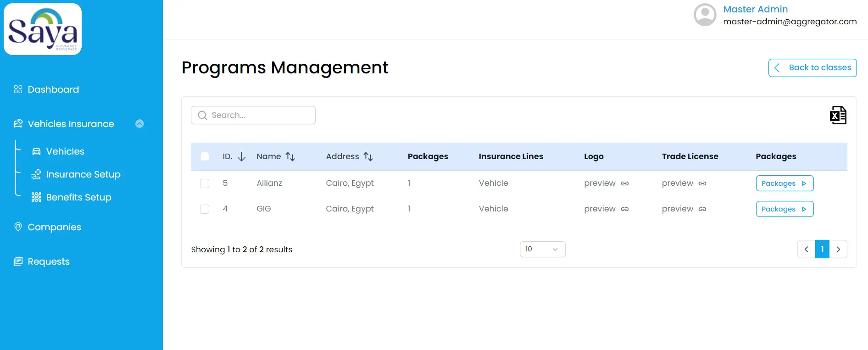Screen dimensions: 868x350
Task: Click the Benefits Setup icon
Action: pos(36,197)
